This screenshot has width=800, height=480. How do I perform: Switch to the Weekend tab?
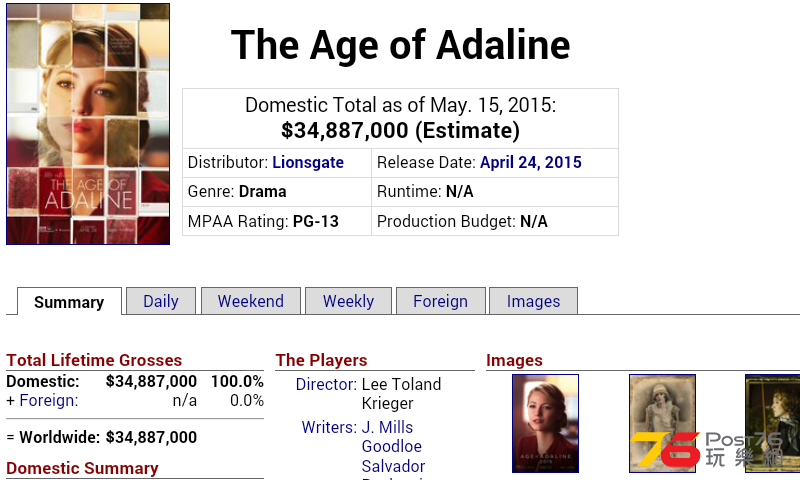[x=251, y=301]
